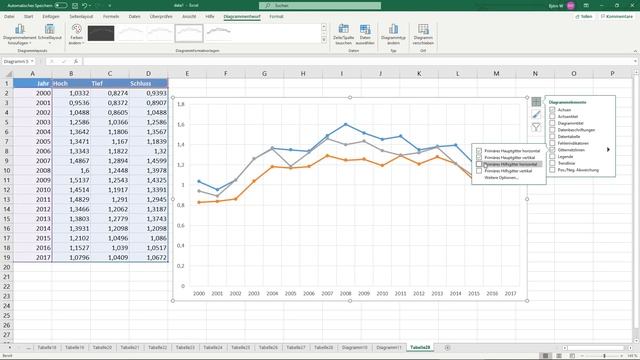Image resolution: width=640 pixels, height=360 pixels.
Task: Toggle Datenbeschriftungen checkbox
Action: (552, 130)
